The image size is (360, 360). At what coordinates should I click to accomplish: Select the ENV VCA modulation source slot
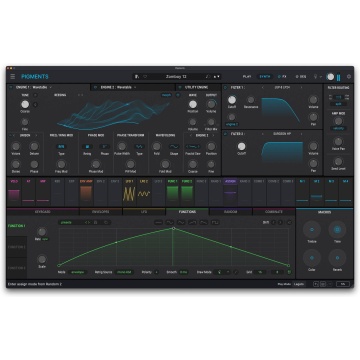[x=86, y=193]
